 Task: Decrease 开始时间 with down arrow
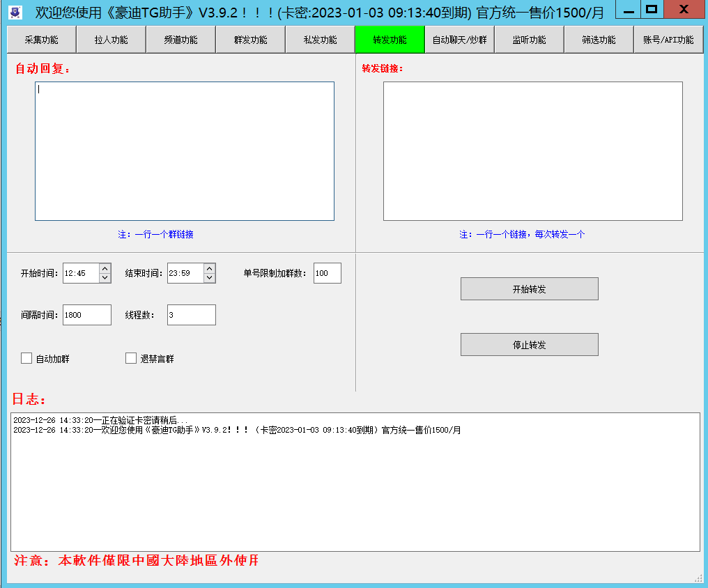[105, 278]
